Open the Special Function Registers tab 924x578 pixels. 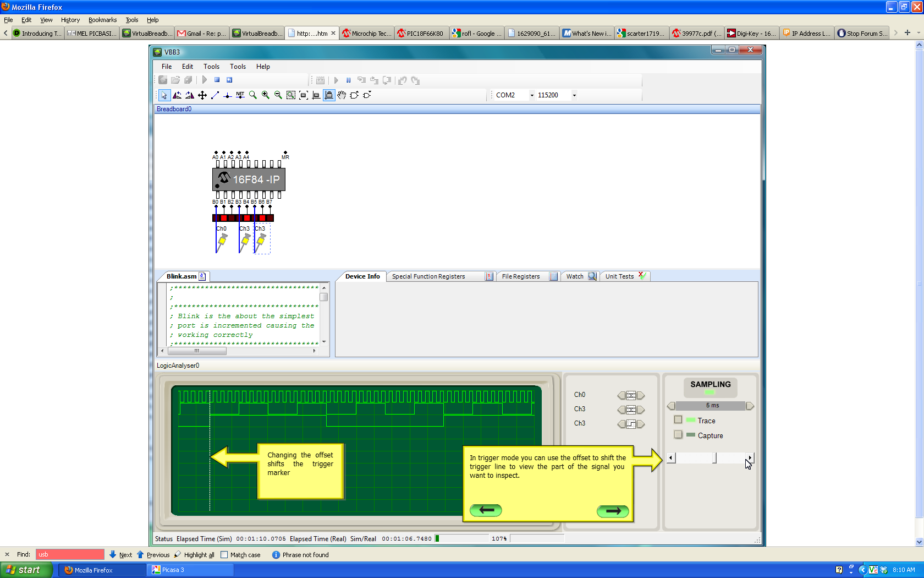coord(428,276)
